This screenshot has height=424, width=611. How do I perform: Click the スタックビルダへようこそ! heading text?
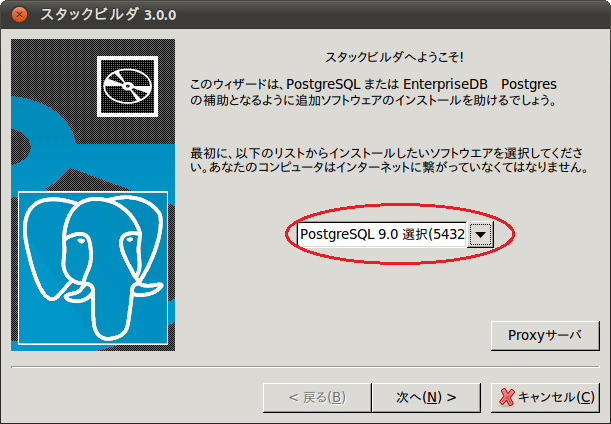[394, 58]
